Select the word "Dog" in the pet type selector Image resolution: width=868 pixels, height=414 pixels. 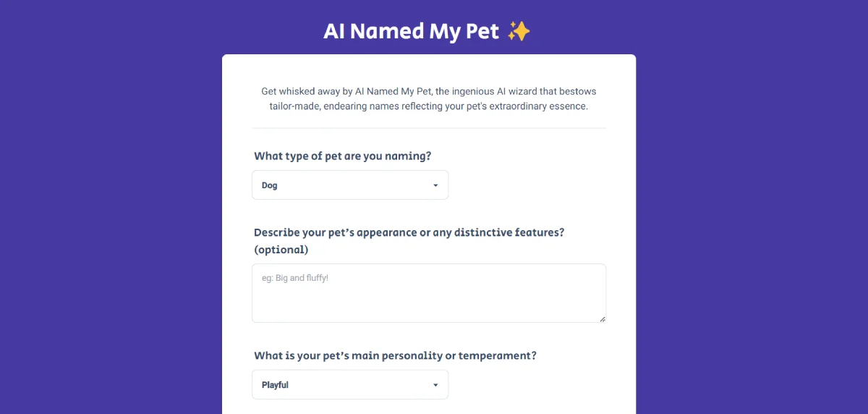click(x=270, y=185)
